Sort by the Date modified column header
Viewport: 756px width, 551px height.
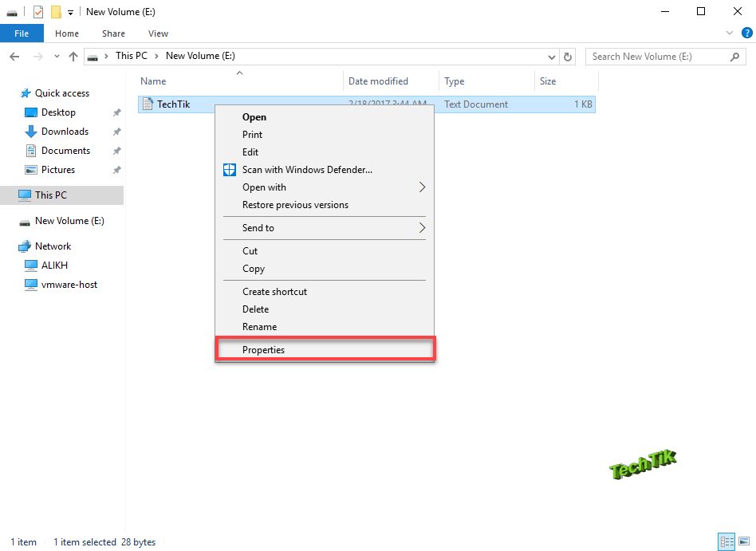pyautogui.click(x=391, y=81)
